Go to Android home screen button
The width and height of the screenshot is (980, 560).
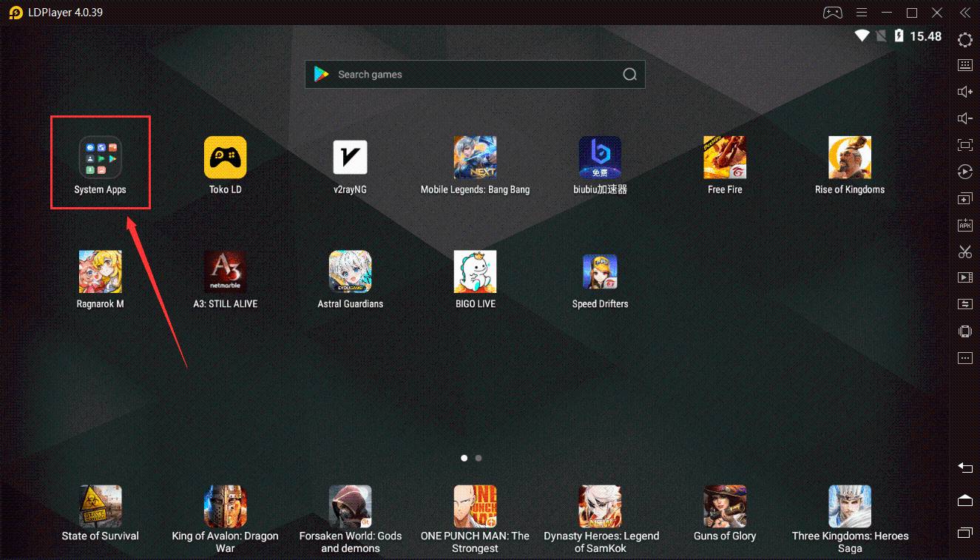[964, 500]
